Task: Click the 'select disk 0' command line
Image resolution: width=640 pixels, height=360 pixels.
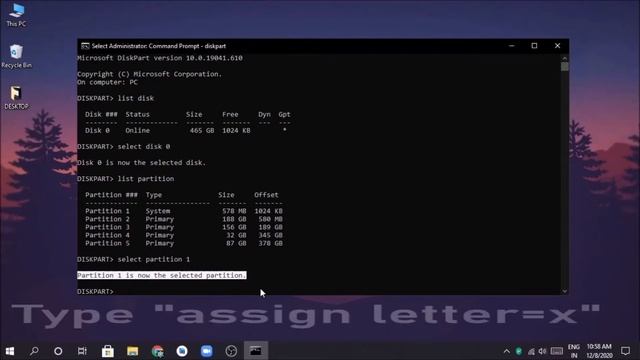Action: click(x=124, y=147)
